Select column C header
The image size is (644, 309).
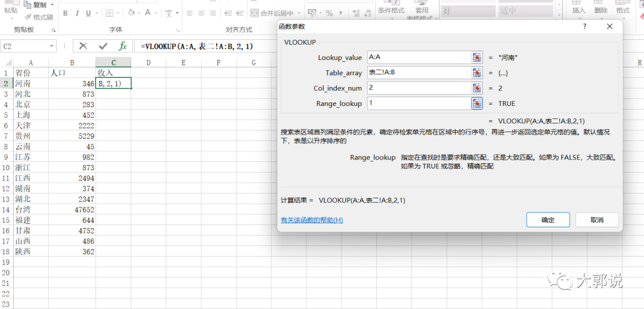pos(113,63)
